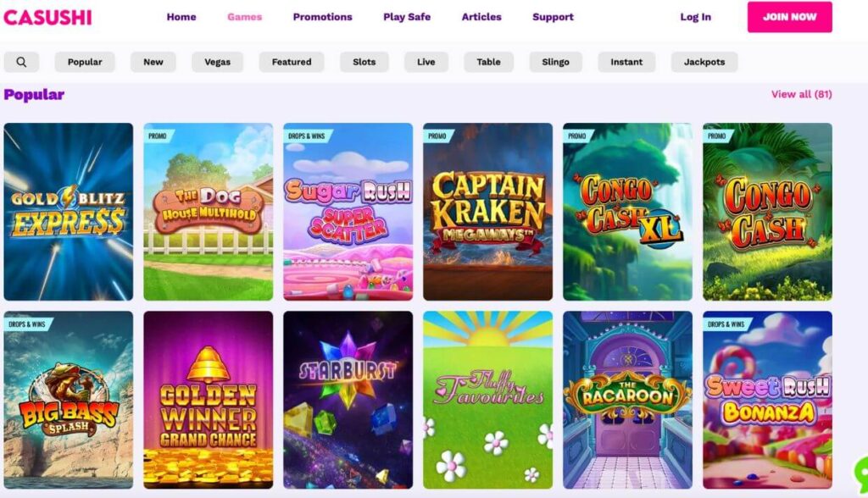The width and height of the screenshot is (868, 498).
Task: Open View all (81) popular games
Action: tap(802, 94)
